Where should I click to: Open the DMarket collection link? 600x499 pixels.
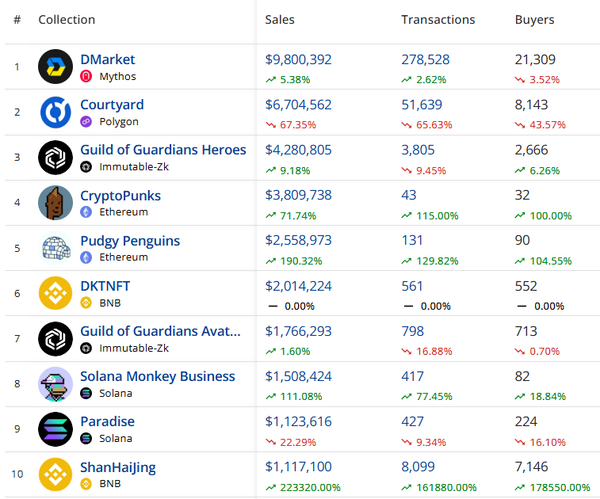click(108, 59)
